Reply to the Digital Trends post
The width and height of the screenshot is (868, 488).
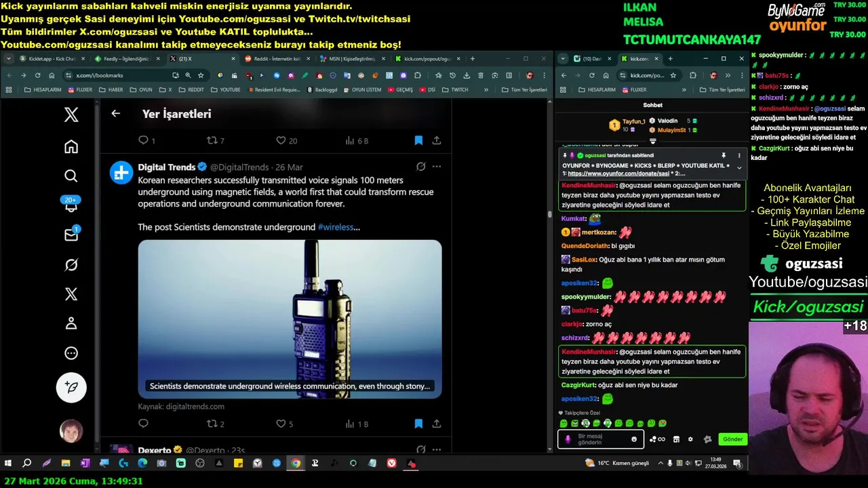coord(143,424)
